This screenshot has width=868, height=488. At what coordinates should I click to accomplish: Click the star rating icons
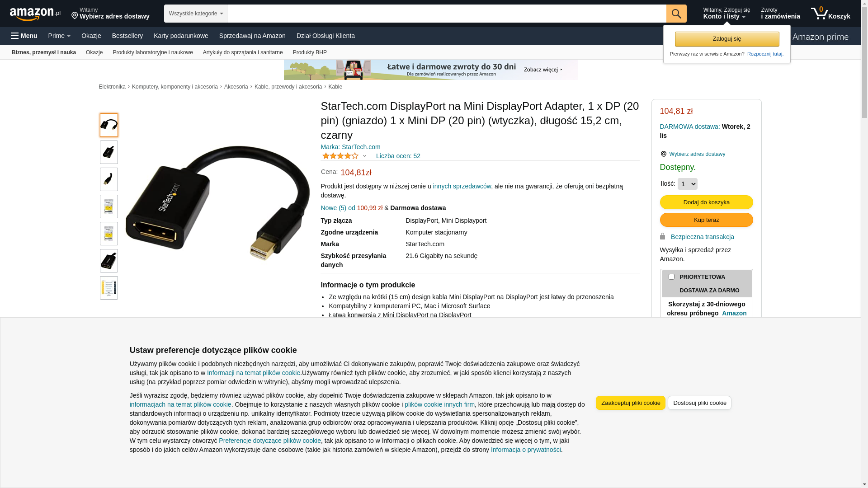(340, 156)
